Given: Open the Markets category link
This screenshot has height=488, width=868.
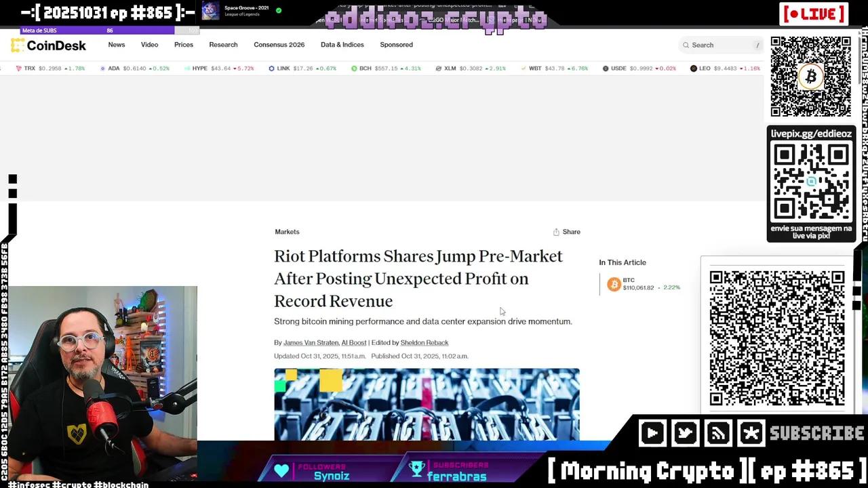Looking at the screenshot, I should coord(287,232).
